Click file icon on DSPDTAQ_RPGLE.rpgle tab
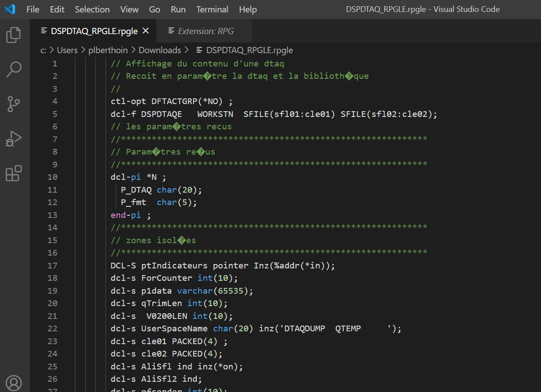The height and width of the screenshot is (392, 541). click(x=44, y=31)
